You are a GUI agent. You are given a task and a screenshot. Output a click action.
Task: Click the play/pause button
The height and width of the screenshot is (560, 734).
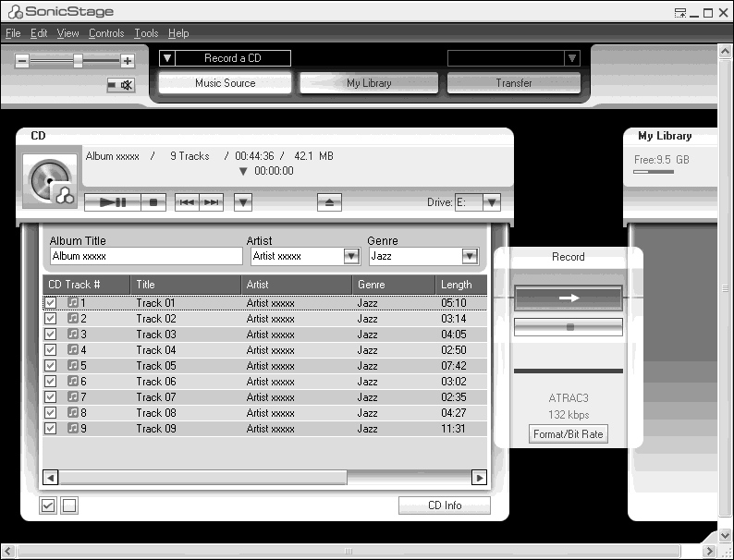(113, 202)
